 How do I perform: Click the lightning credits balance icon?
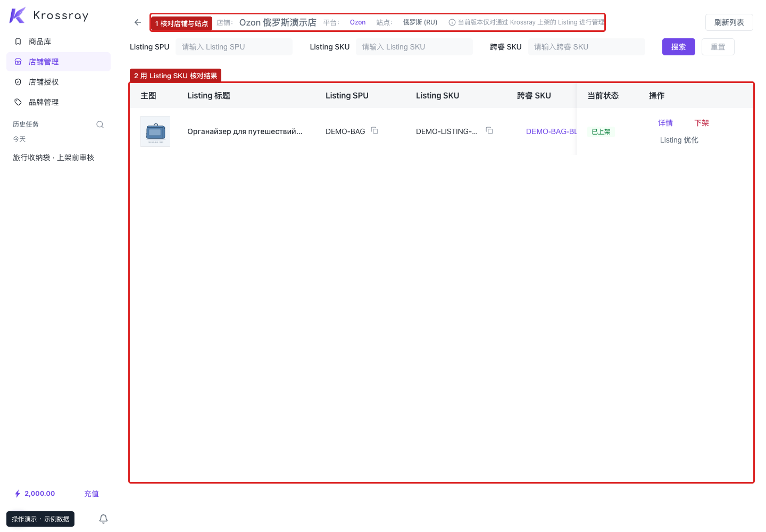point(18,494)
